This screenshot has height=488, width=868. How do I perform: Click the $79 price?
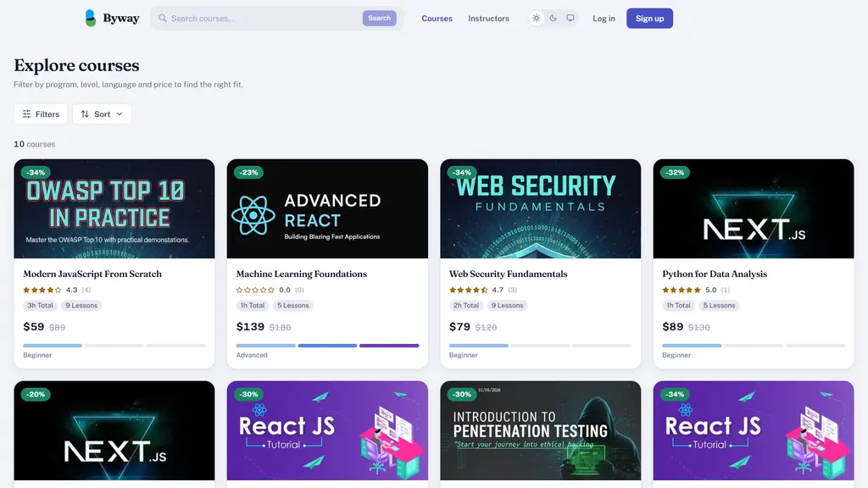pyautogui.click(x=459, y=326)
